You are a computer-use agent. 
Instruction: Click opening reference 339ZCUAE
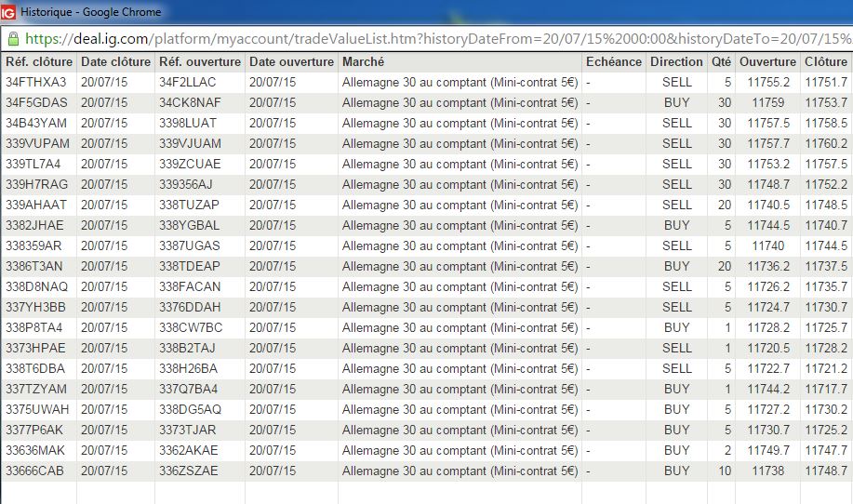pyautogui.click(x=190, y=165)
